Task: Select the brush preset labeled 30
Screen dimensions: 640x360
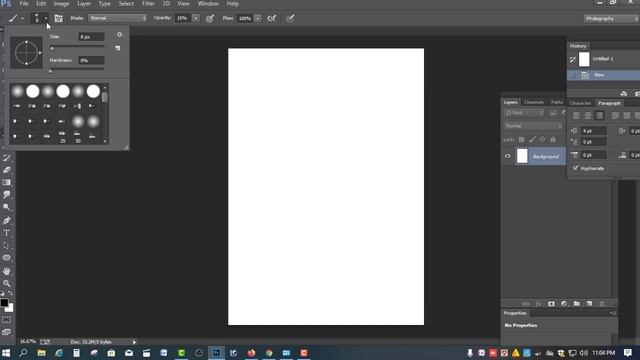Action: 78,137
